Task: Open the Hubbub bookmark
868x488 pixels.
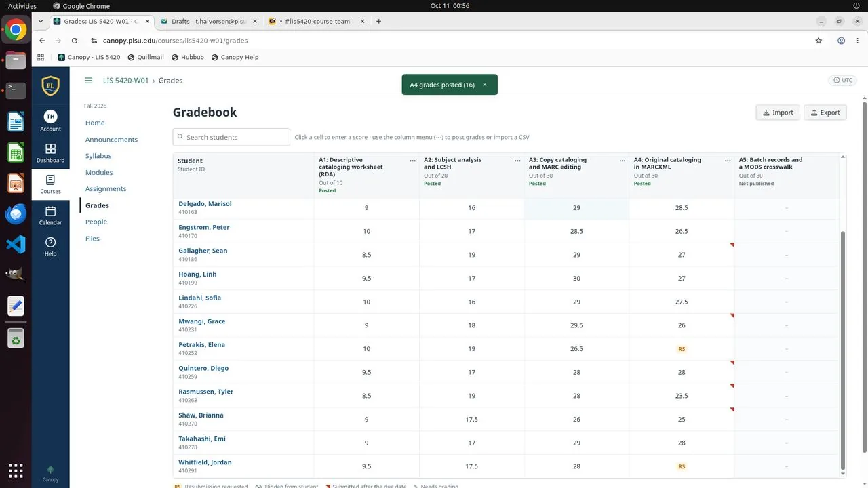Action: (188, 57)
